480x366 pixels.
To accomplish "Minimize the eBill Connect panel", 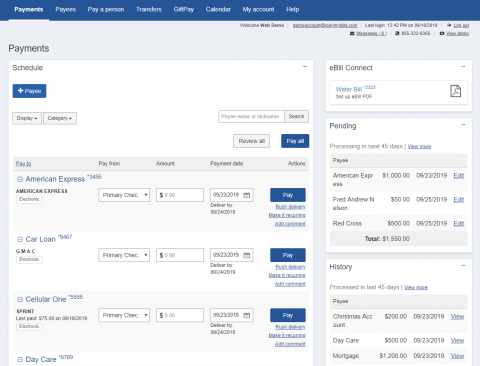I will [463, 67].
